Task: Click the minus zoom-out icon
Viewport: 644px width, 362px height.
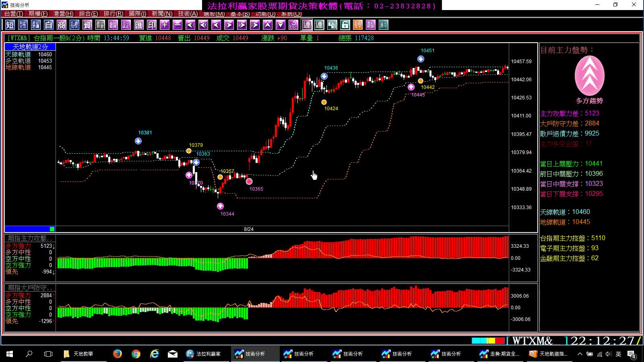Action: tap(178, 25)
